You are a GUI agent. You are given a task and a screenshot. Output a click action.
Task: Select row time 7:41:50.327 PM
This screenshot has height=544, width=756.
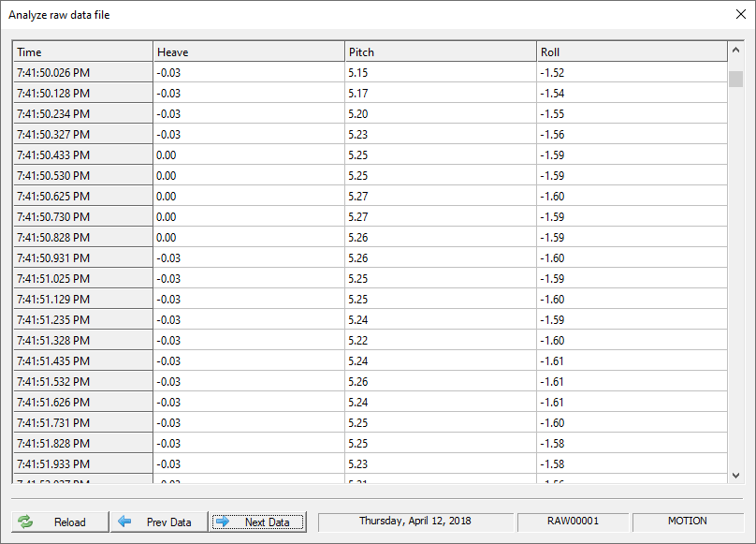coord(83,134)
